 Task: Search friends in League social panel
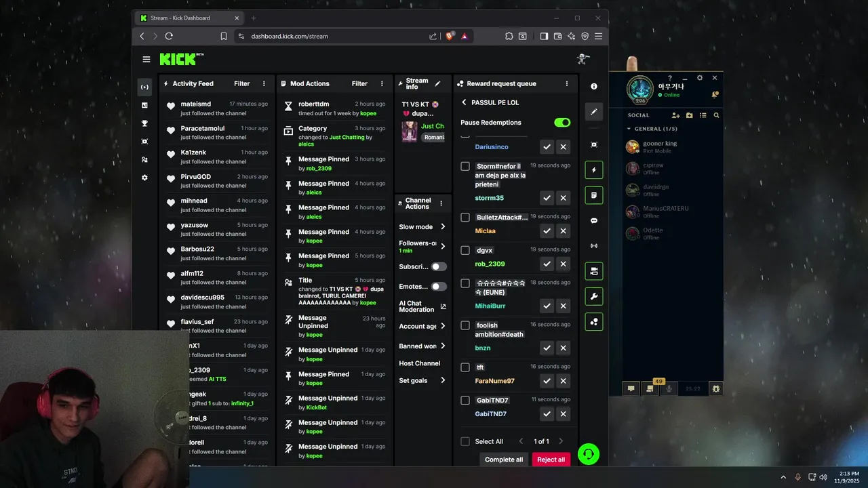click(716, 115)
